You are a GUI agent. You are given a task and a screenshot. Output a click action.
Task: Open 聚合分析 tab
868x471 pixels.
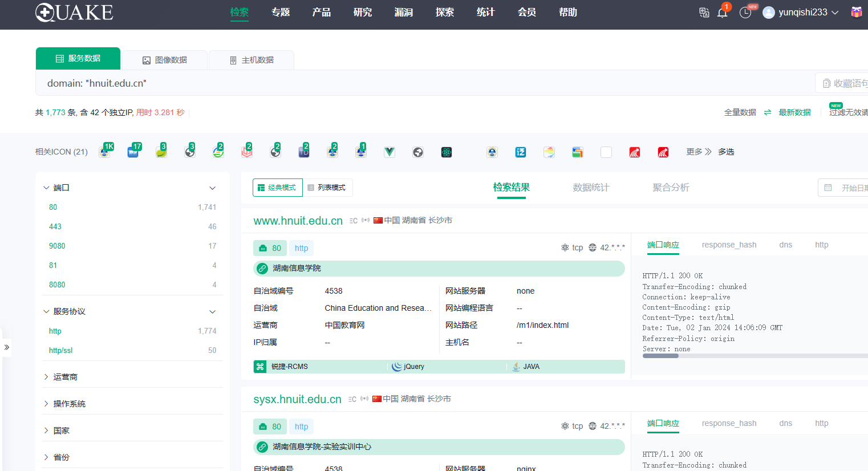pyautogui.click(x=671, y=188)
